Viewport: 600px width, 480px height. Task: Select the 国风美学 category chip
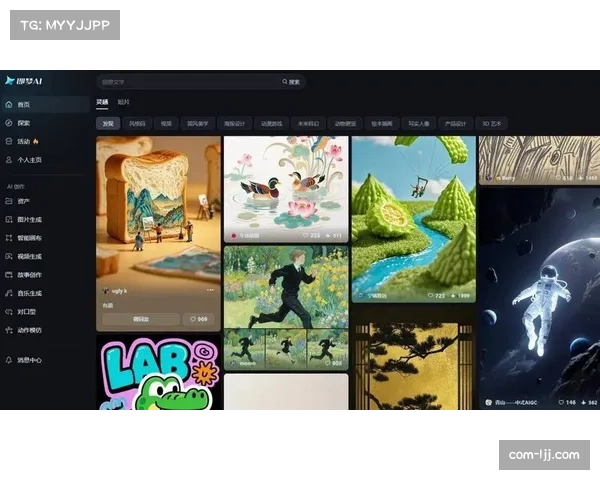(197, 124)
